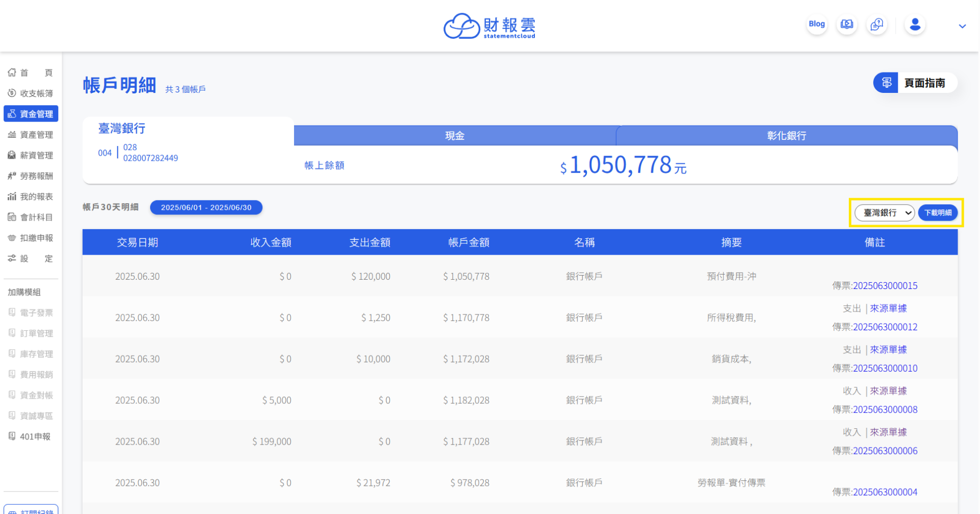Open voucher link 2025063000015

(886, 286)
